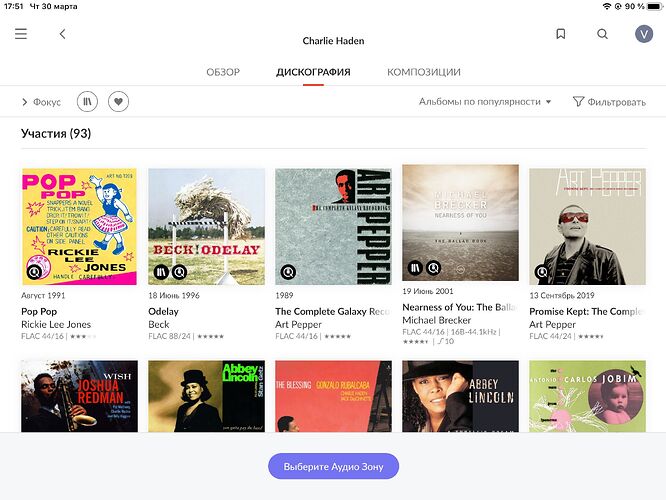The image size is (666, 500).
Task: Open the Promise Kept album cover
Action: [x=587, y=226]
